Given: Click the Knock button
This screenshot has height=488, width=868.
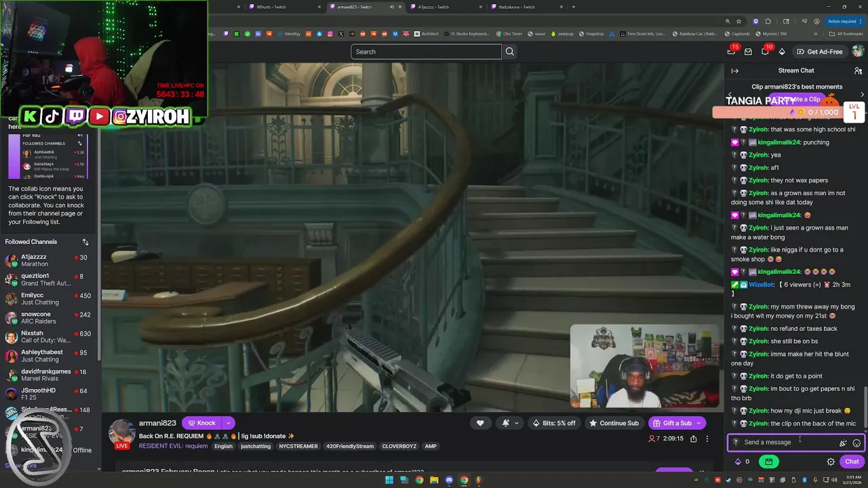Looking at the screenshot, I should click(202, 423).
